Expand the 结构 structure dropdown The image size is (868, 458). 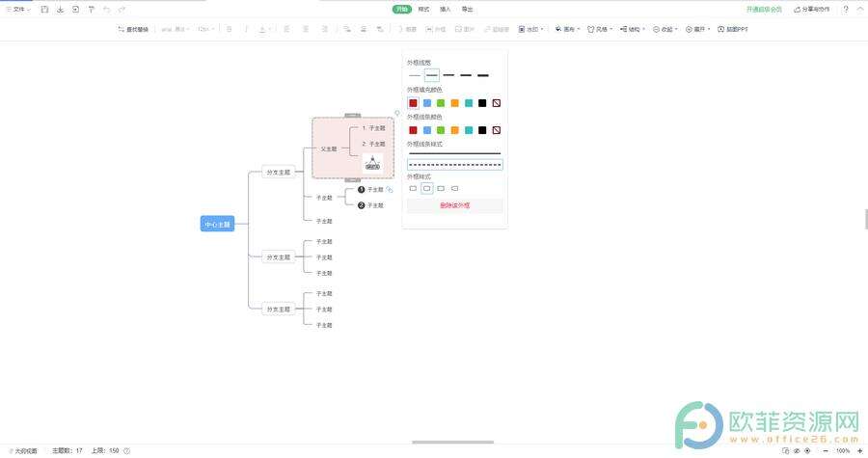click(x=630, y=29)
